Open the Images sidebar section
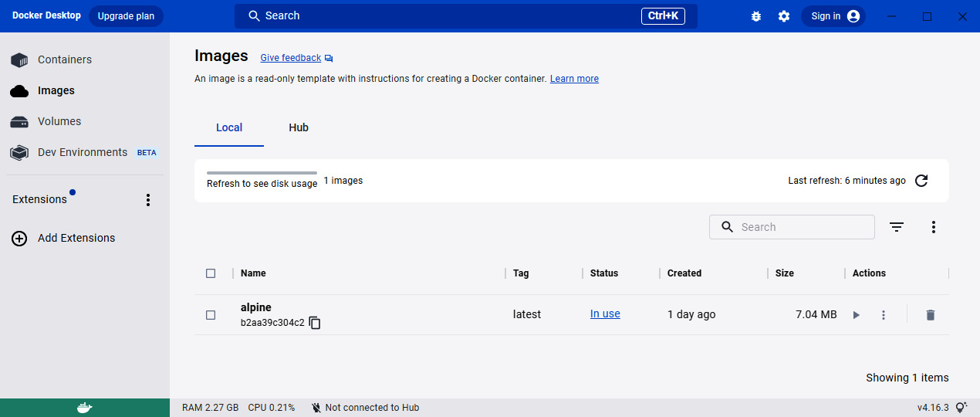The height and width of the screenshot is (417, 980). pyautogui.click(x=56, y=90)
